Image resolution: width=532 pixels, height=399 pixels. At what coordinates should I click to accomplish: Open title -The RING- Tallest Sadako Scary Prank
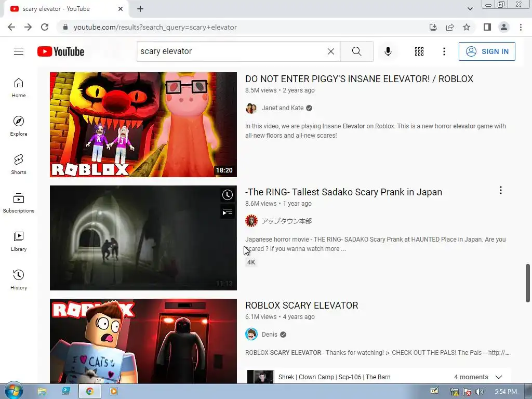coord(343,192)
